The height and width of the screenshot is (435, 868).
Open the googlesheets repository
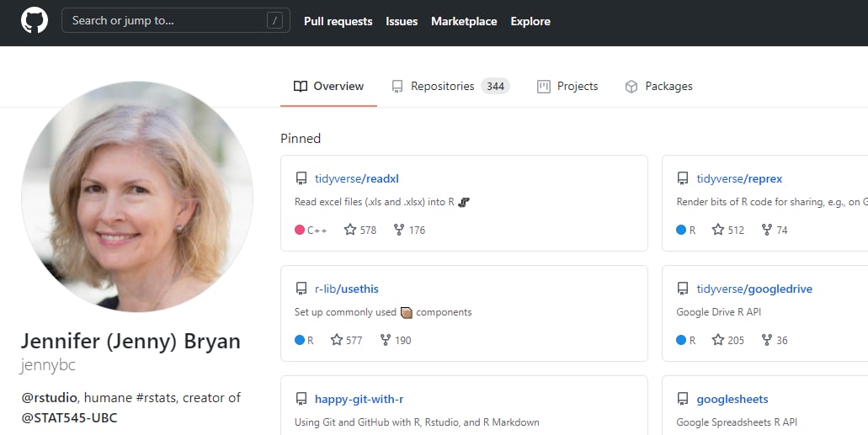tap(732, 399)
